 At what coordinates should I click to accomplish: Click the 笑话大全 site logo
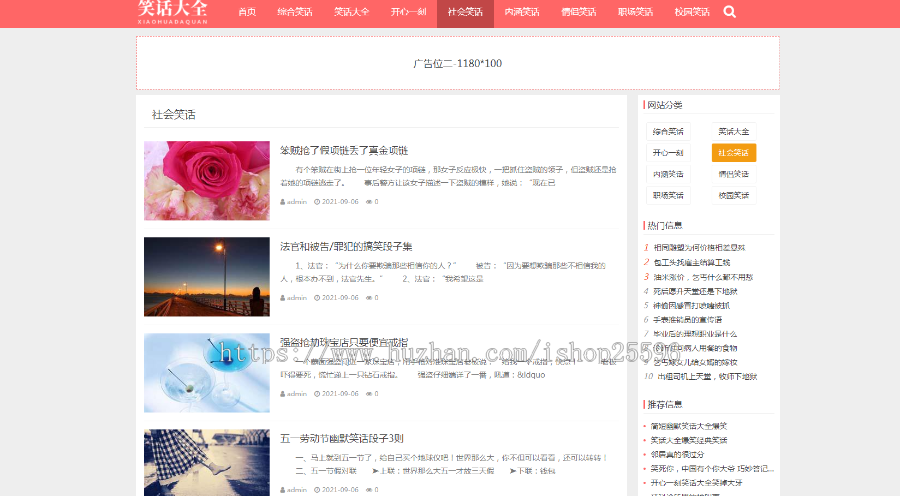point(173,12)
